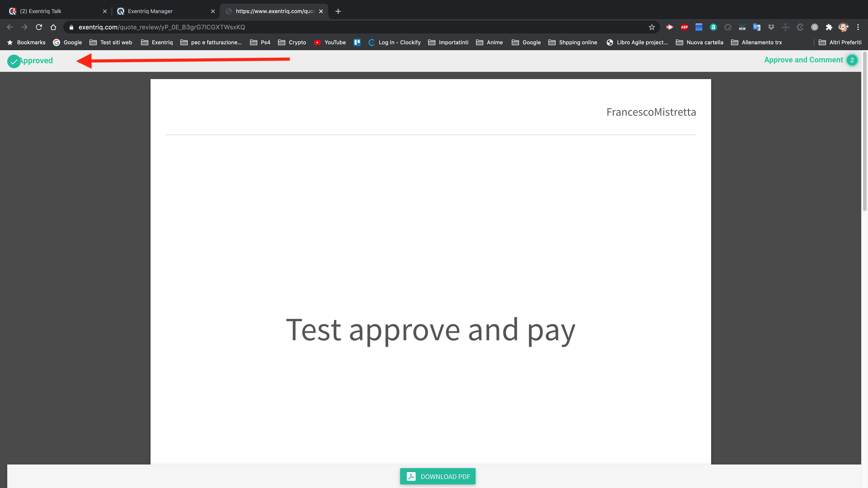Image resolution: width=868 pixels, height=488 pixels.
Task: Click the Download PDF button
Action: coord(437,476)
